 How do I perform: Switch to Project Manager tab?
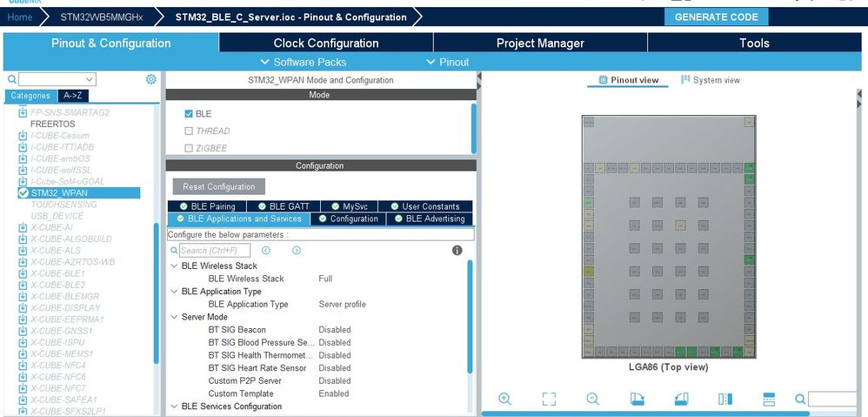(x=540, y=44)
